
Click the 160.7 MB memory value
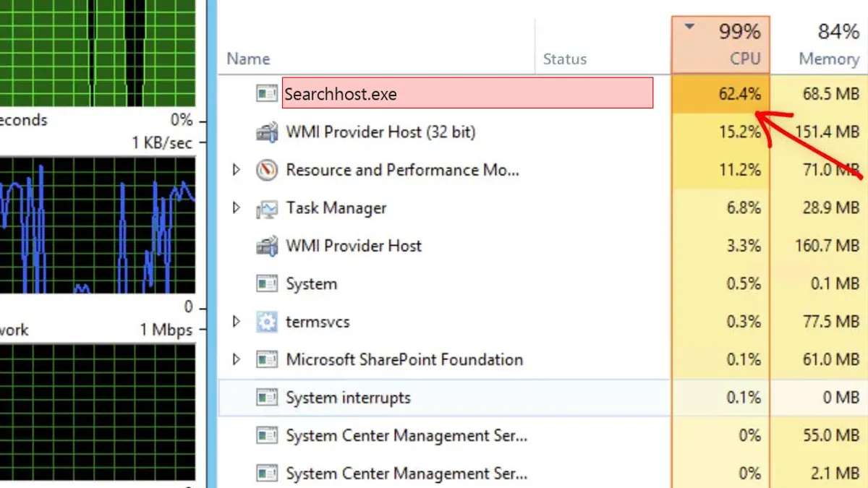pyautogui.click(x=826, y=246)
